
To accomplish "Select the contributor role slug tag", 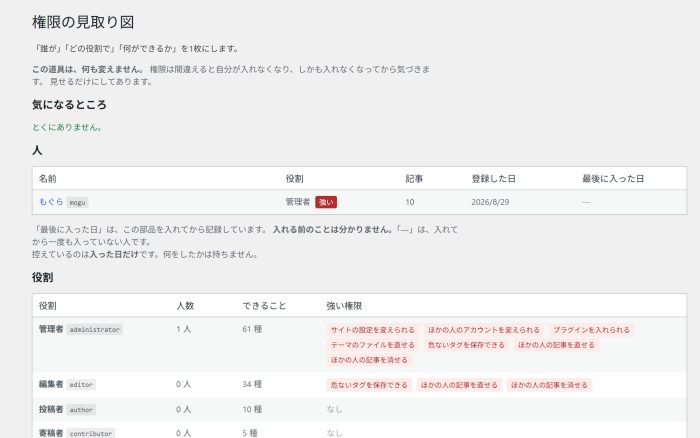I will (91, 433).
